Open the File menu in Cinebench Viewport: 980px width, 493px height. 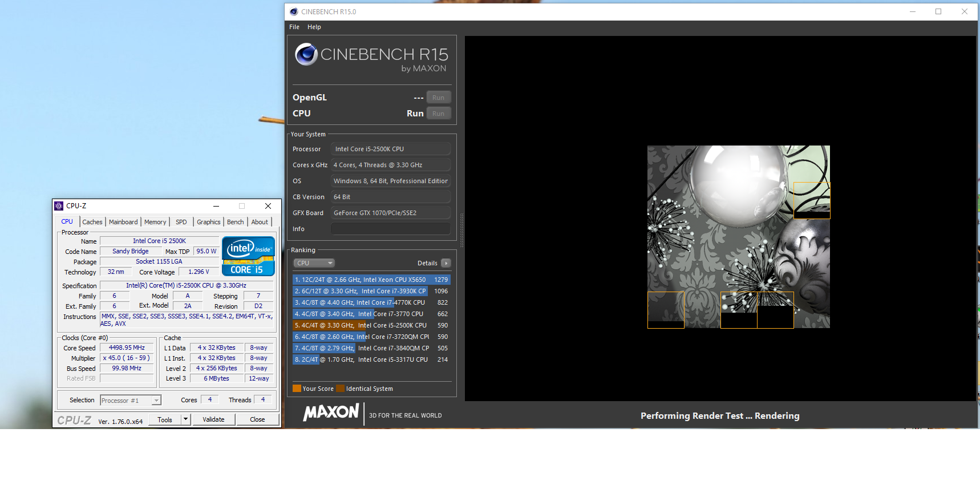click(x=294, y=27)
